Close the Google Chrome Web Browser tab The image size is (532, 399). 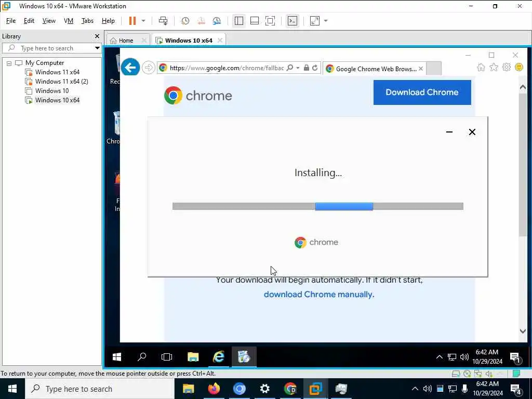click(x=421, y=69)
